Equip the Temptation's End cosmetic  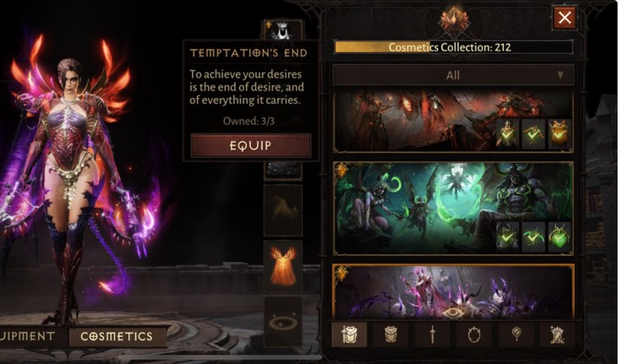click(251, 145)
